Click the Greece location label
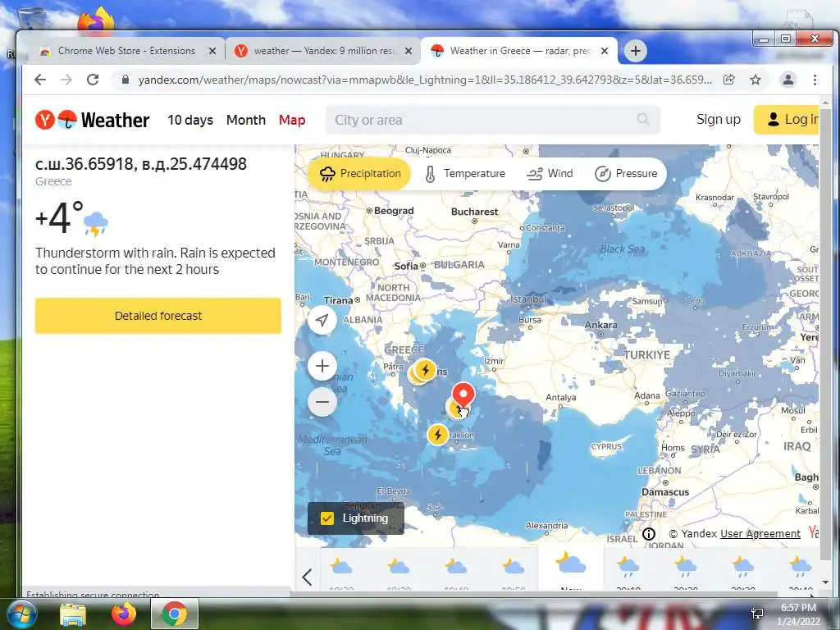The image size is (840, 630). (x=53, y=181)
